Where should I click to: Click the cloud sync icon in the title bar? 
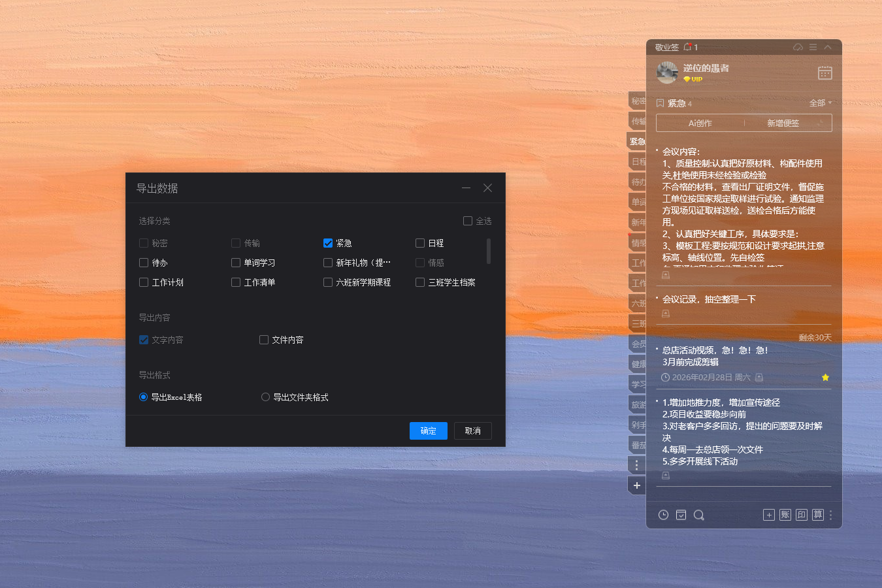click(797, 46)
